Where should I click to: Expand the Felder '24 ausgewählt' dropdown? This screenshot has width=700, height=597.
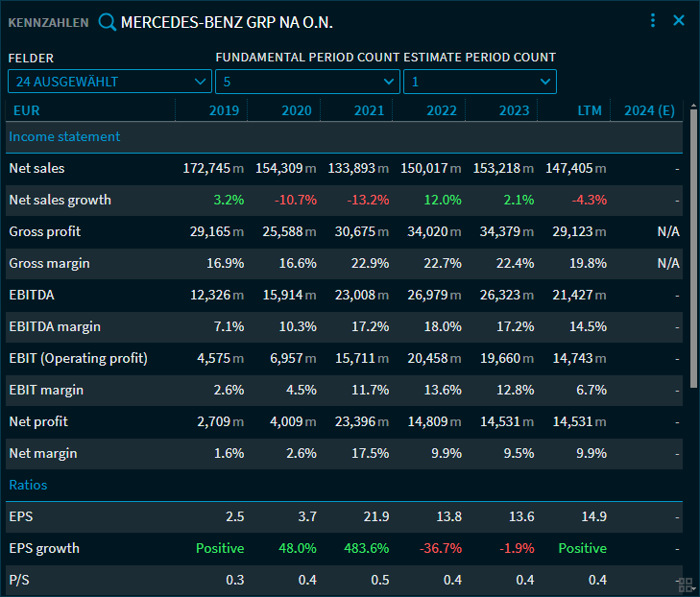(x=109, y=82)
